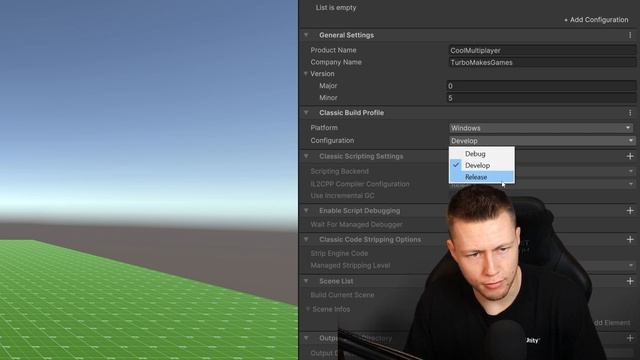Pick the checked Develop option
This screenshot has width=640, height=360.
pos(482,165)
